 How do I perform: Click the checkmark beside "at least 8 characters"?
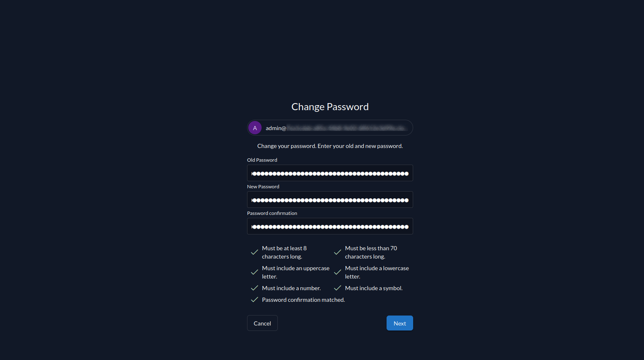[x=255, y=252]
